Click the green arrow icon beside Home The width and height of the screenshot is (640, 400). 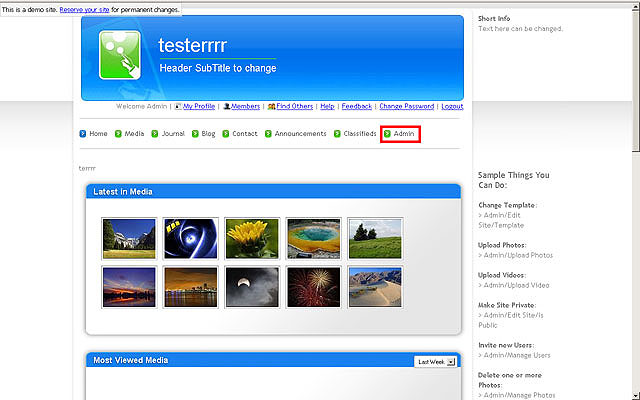(83, 133)
